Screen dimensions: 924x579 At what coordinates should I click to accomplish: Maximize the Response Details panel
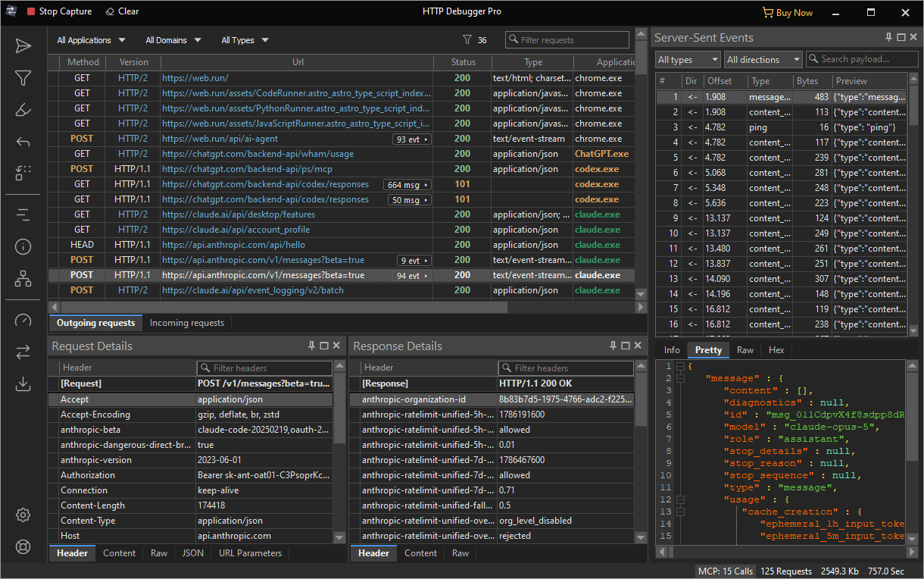point(626,346)
